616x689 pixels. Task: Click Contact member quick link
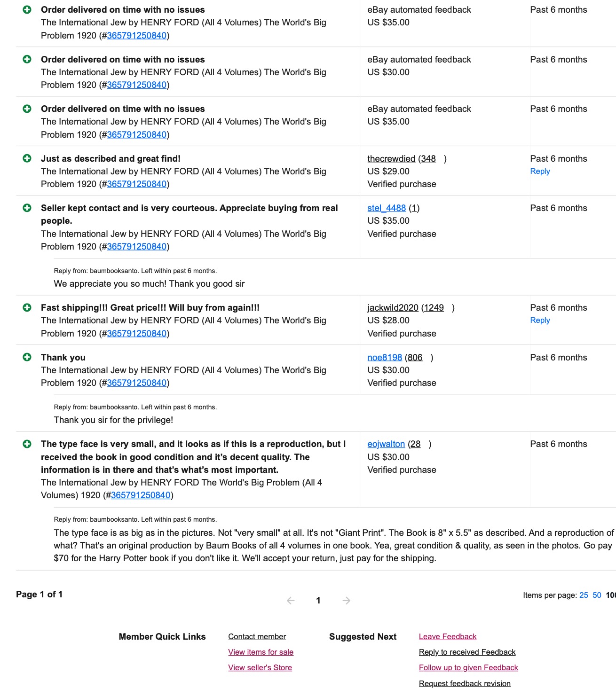257,636
